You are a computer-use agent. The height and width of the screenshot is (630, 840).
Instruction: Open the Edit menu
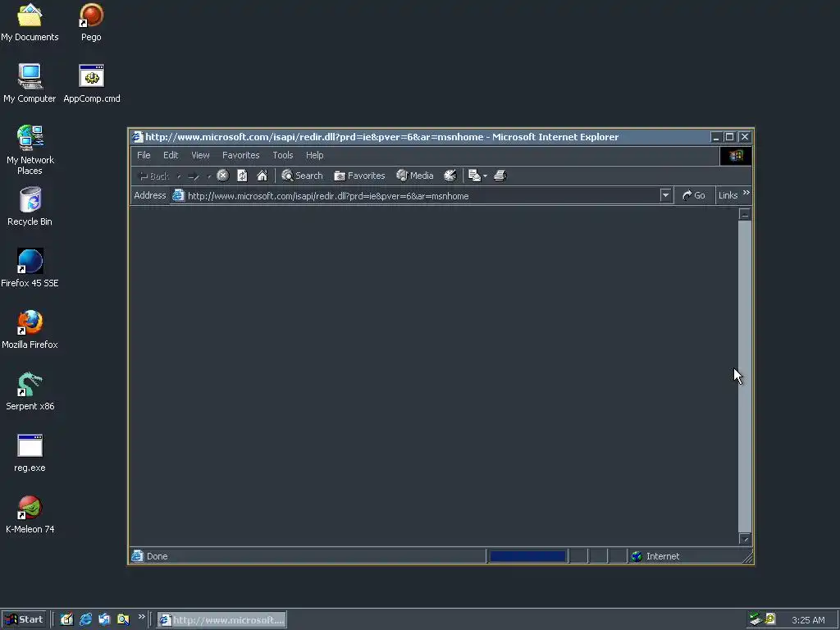[171, 155]
